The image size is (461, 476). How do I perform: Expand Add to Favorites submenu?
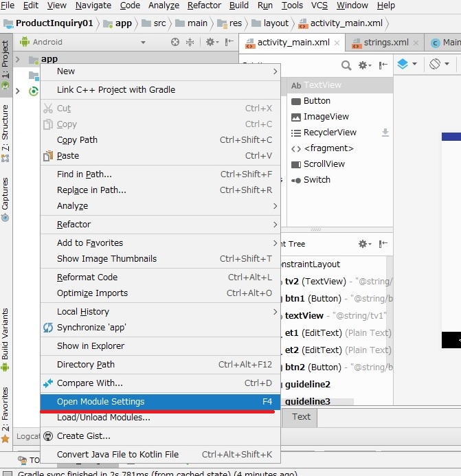(160, 243)
